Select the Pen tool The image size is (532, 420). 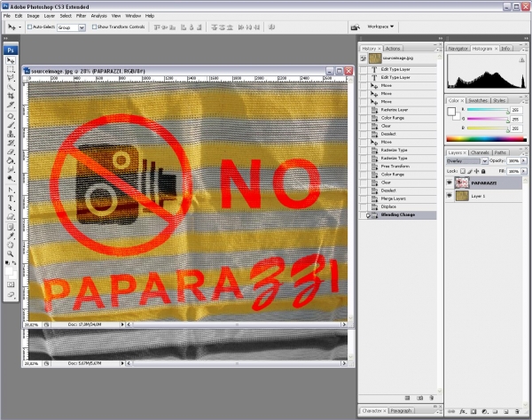coord(11,190)
